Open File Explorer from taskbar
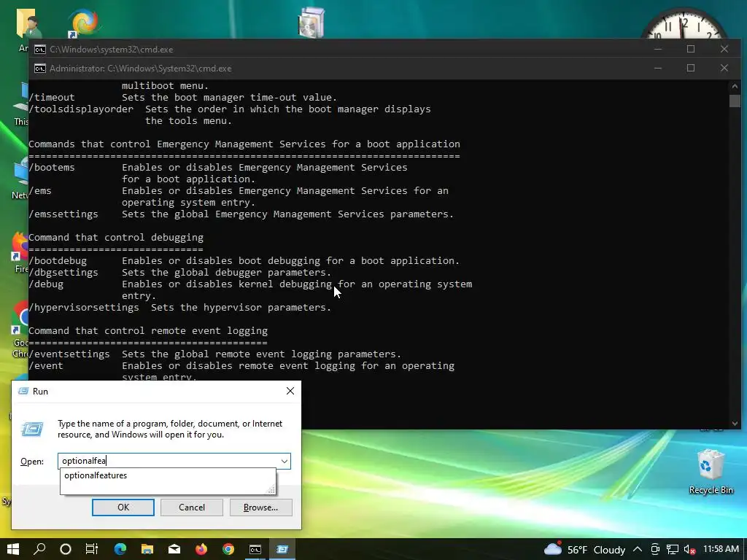 coord(147,549)
